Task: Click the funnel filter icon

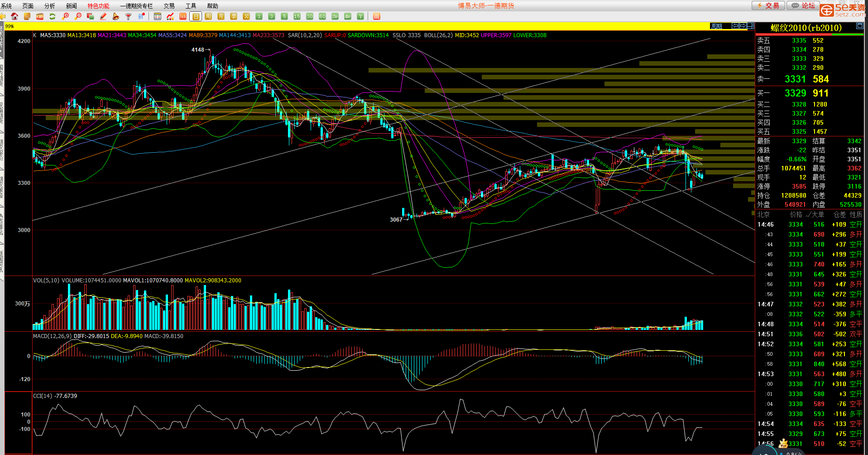Action: [x=129, y=16]
